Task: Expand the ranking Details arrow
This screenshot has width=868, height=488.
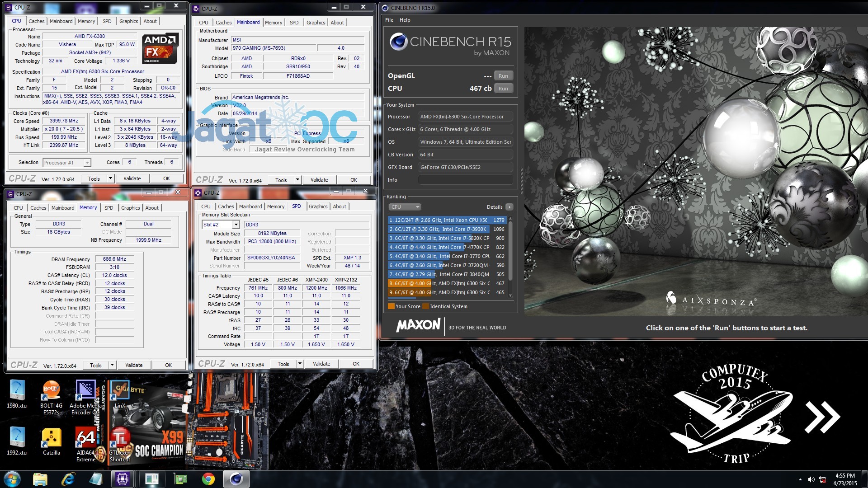Action: [x=509, y=207]
